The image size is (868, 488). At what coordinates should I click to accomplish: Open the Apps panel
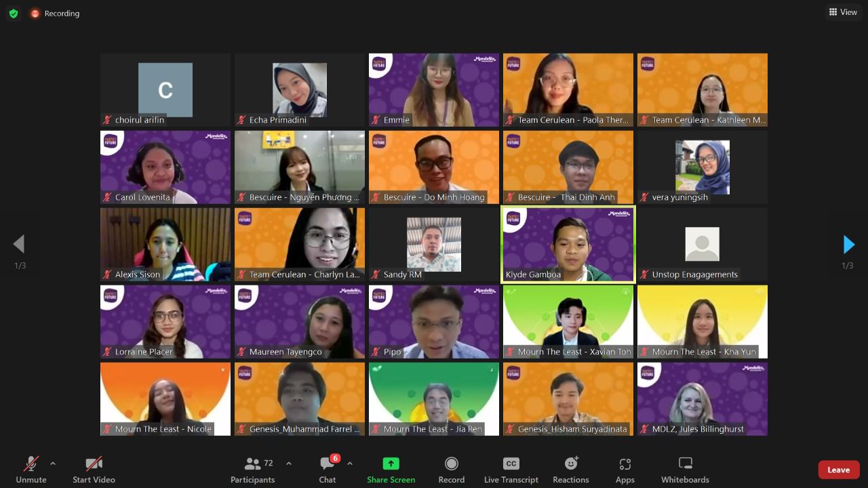tap(625, 469)
